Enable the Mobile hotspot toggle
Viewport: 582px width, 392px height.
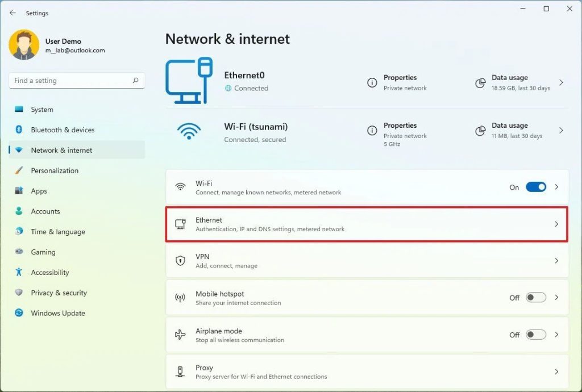coord(535,298)
